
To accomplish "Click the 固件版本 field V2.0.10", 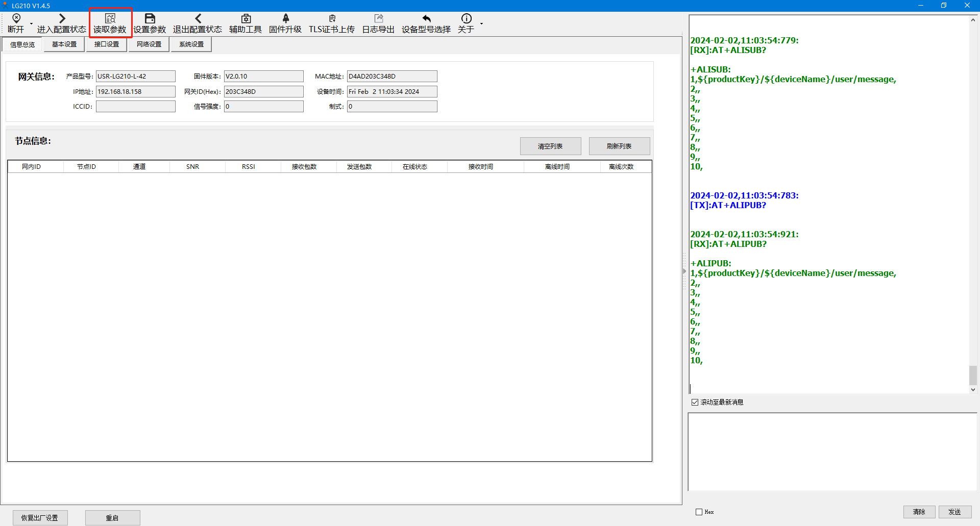I will [x=264, y=76].
